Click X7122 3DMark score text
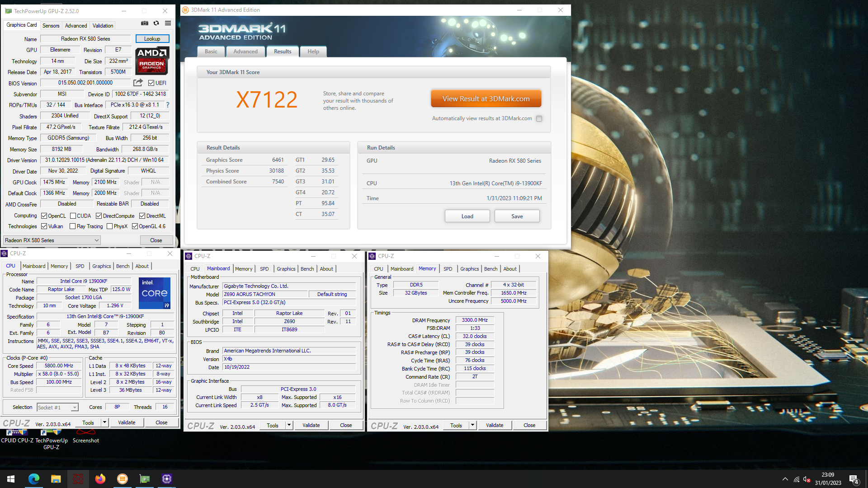This screenshot has width=868, height=488. 267,99
